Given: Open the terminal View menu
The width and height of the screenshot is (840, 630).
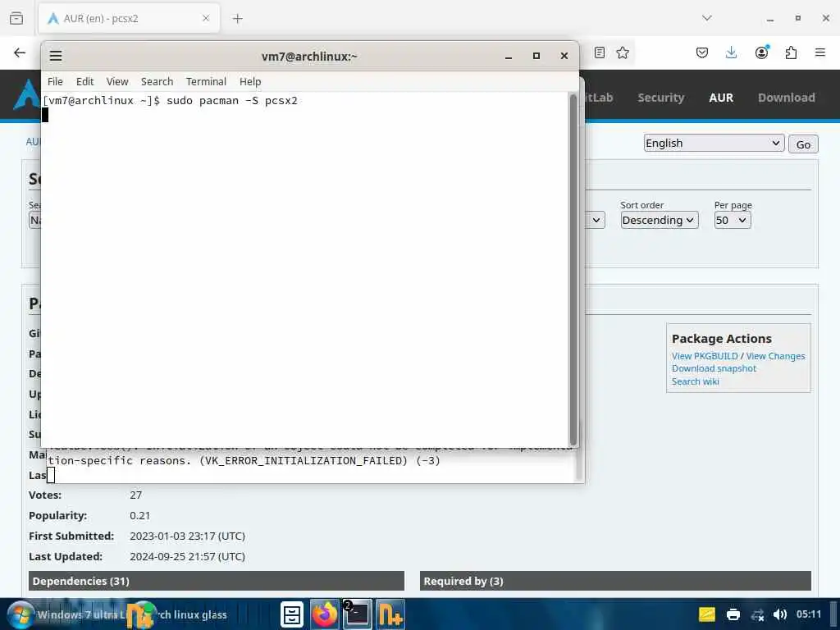Looking at the screenshot, I should coord(117,81).
